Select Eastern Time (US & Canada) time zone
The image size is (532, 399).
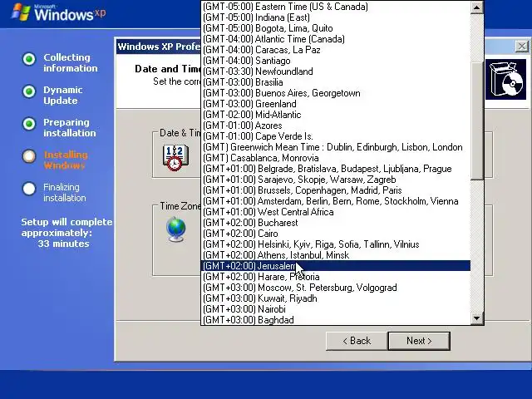(x=336, y=7)
